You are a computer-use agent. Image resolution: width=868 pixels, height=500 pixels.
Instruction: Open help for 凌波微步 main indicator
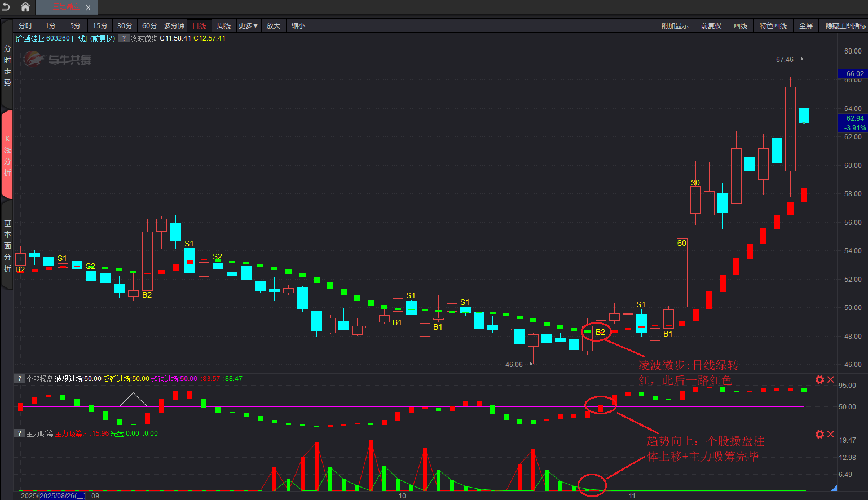click(x=124, y=38)
